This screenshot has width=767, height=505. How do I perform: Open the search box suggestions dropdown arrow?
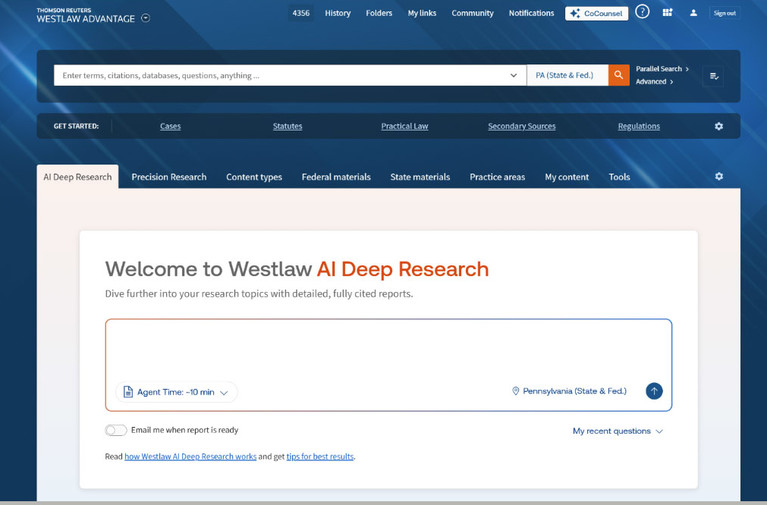coord(513,75)
